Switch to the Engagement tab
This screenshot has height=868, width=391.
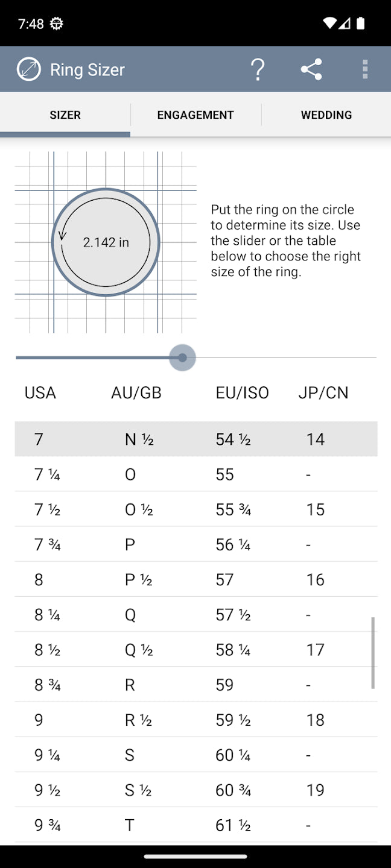[195, 115]
